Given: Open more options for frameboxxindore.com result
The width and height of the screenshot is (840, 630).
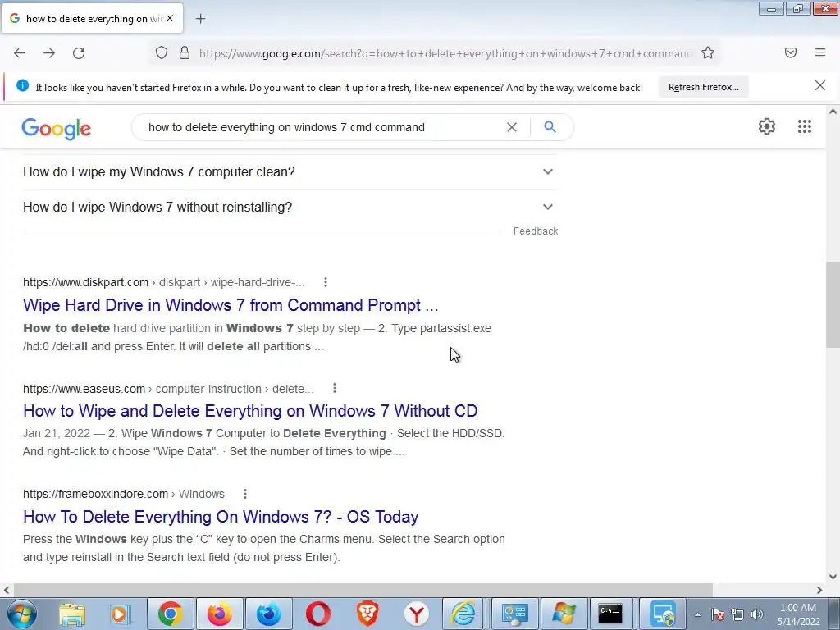Looking at the screenshot, I should (244, 494).
